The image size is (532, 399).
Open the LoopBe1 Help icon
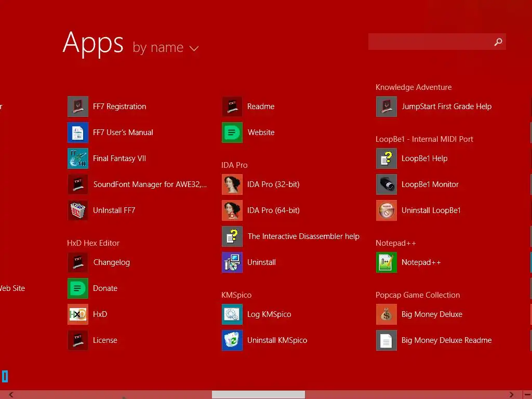(387, 158)
